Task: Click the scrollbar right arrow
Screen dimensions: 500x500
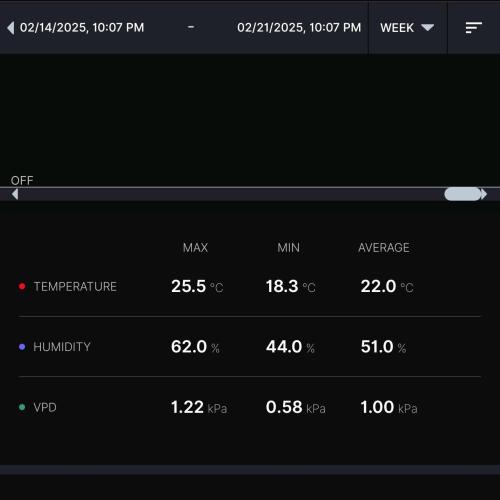Action: coord(484,194)
